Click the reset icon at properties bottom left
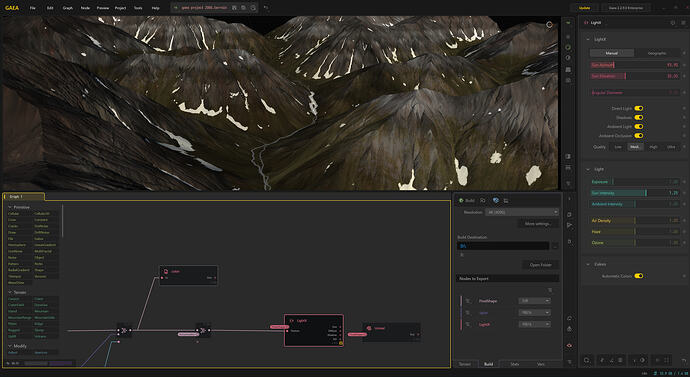This screenshot has height=377, width=690. point(587,360)
